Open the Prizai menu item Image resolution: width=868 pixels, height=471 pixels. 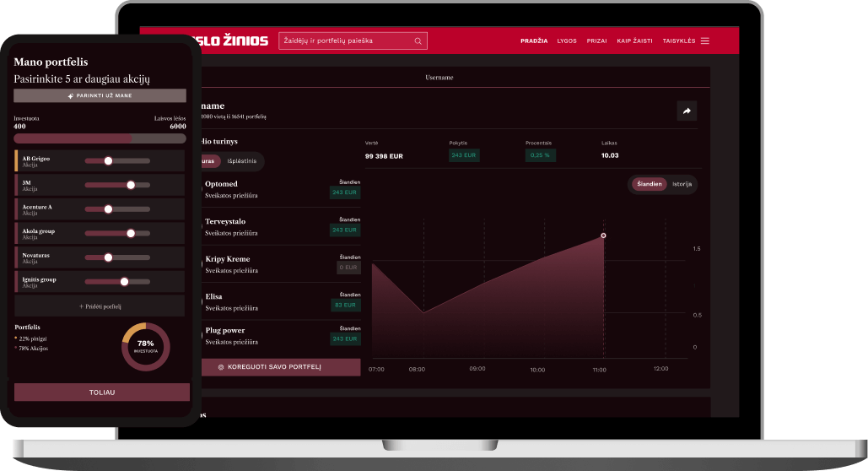coord(596,41)
